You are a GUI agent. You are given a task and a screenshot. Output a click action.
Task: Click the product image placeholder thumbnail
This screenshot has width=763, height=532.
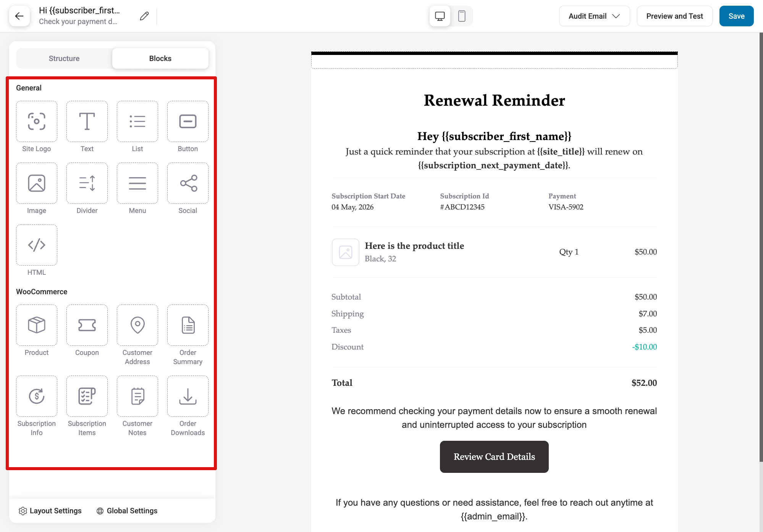click(346, 252)
